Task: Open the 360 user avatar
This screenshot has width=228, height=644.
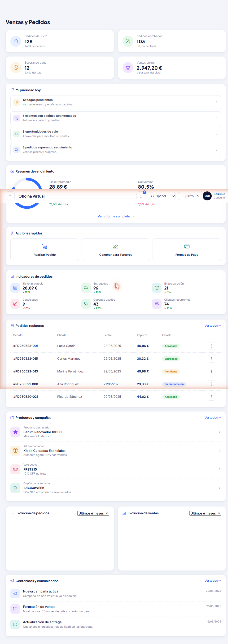Action: [207, 196]
